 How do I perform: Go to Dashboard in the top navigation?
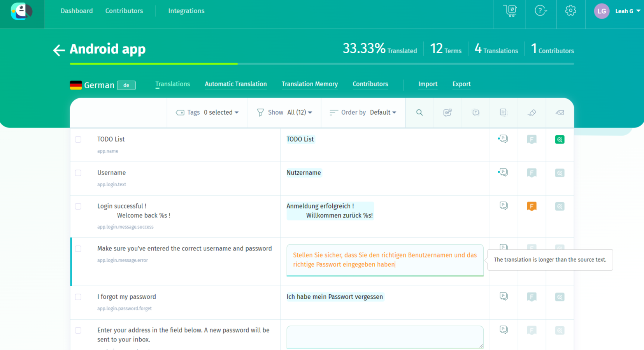click(77, 11)
